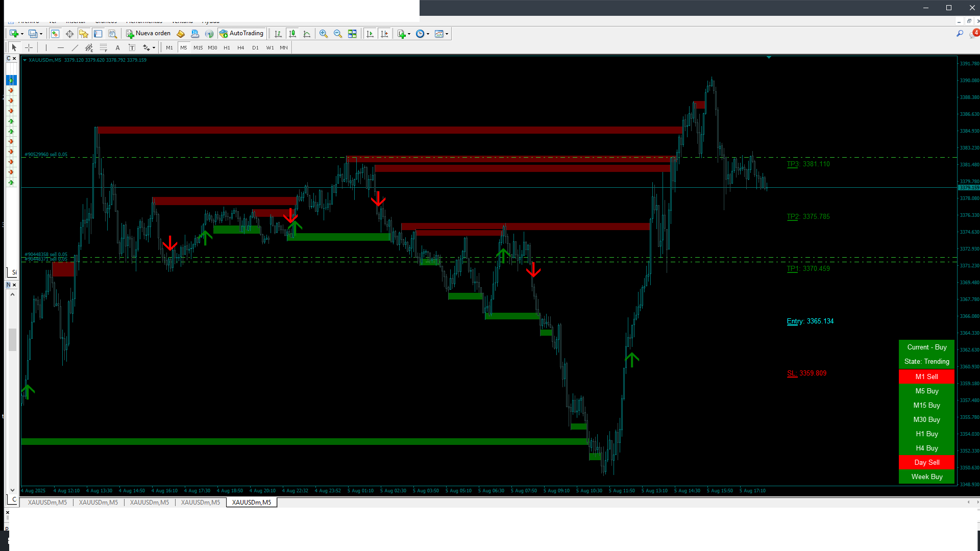Select the crosshair cursor tool
This screenshot has height=551, width=980.
[x=29, y=47]
